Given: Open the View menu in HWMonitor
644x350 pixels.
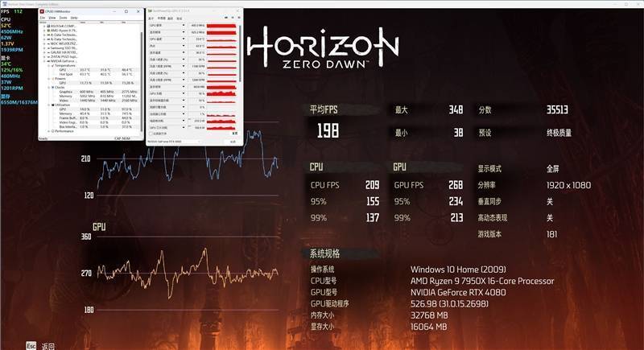Looking at the screenshot, I should tap(52, 18).
